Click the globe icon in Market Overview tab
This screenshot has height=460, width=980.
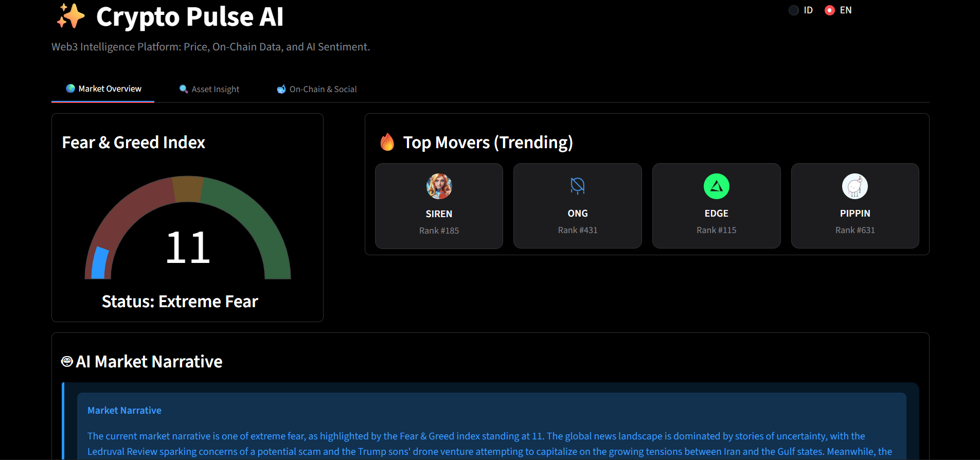pyautogui.click(x=70, y=89)
